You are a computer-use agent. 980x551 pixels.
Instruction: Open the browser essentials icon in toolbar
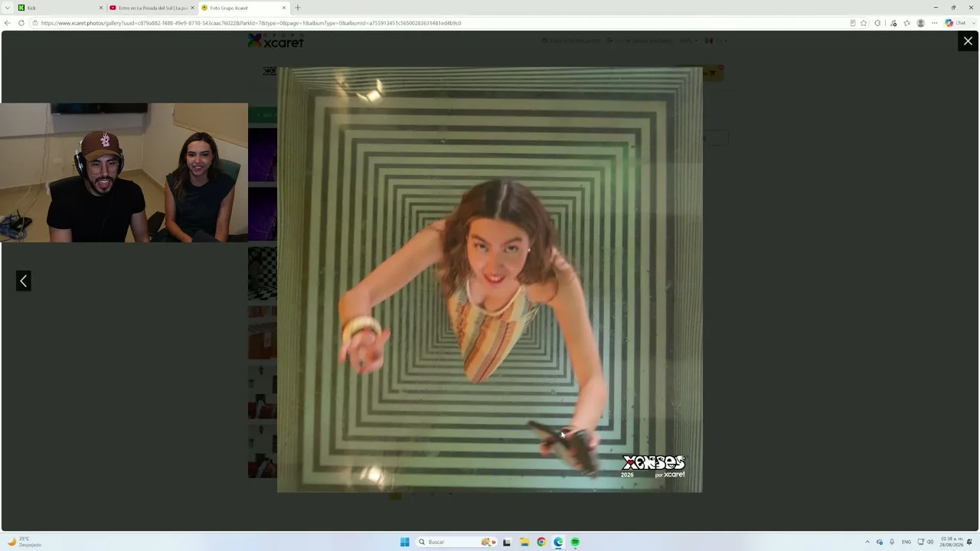pos(893,23)
